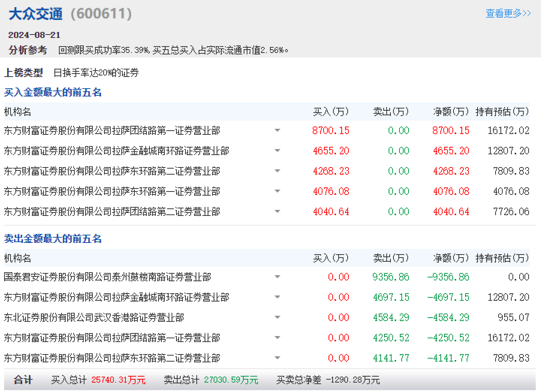Click 净额(万) header in the buy table
This screenshot has width=541, height=392.
(x=451, y=112)
